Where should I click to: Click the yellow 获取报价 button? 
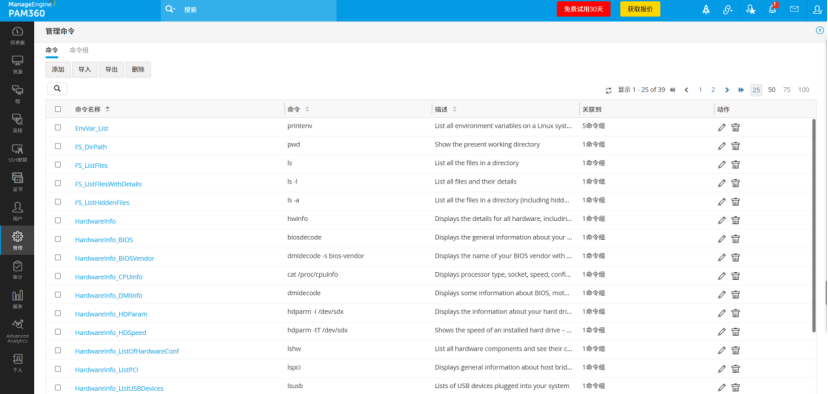pos(640,9)
